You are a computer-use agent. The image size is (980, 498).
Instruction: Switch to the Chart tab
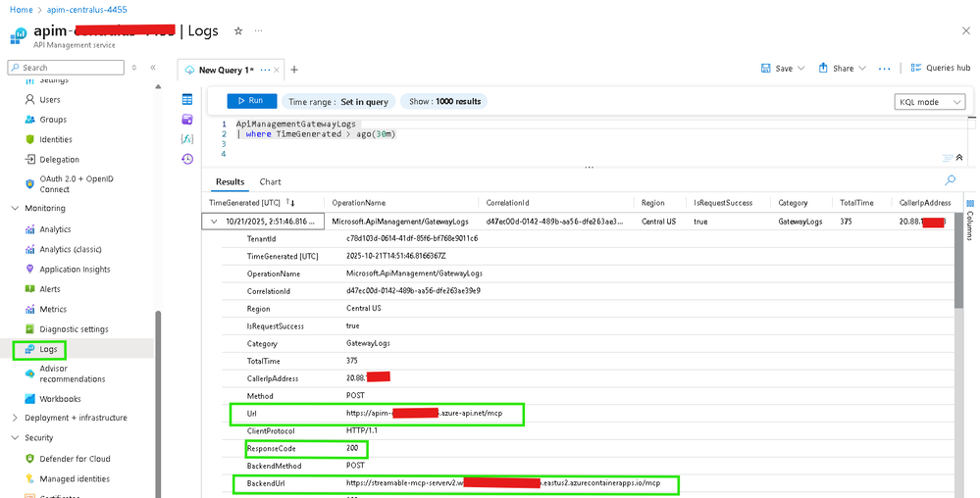click(270, 181)
